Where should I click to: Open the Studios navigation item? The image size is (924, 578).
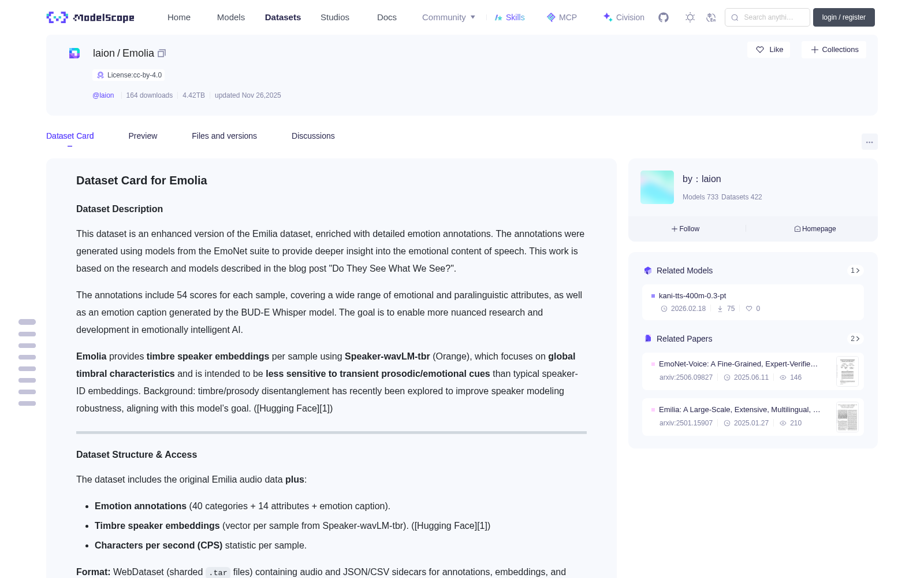coord(335,17)
